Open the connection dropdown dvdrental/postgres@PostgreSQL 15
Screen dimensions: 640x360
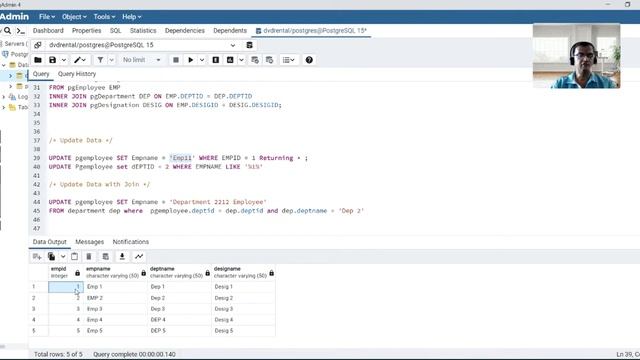click(x=142, y=45)
